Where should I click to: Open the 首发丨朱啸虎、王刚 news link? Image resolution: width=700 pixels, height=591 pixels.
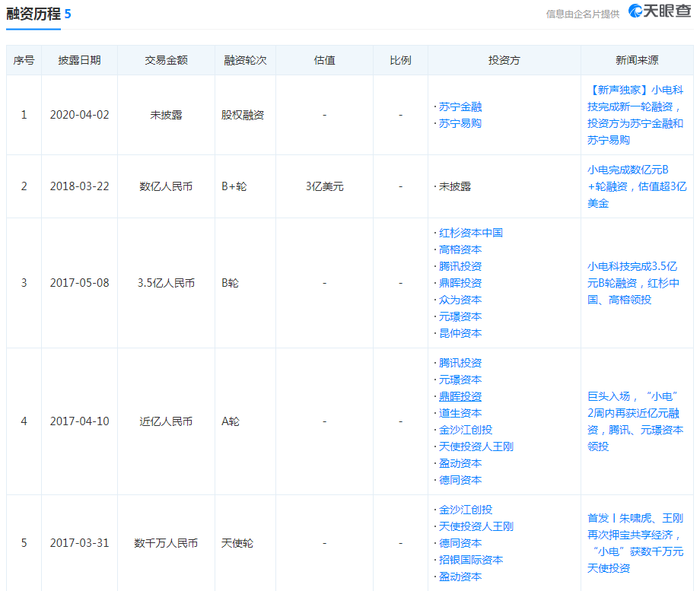(636, 543)
